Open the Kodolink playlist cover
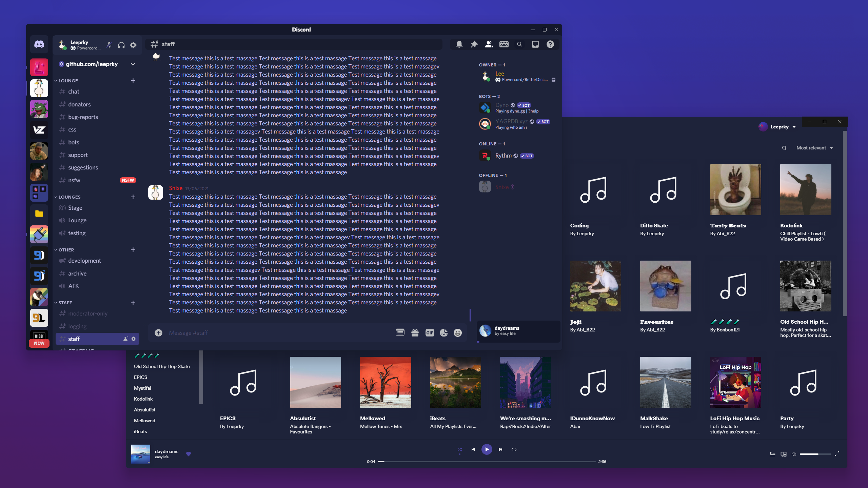The image size is (868, 488). point(806,189)
